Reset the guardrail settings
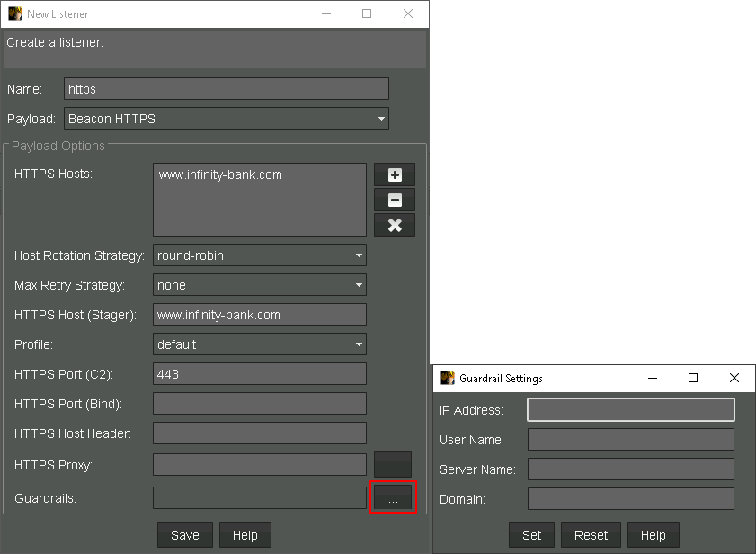The height and width of the screenshot is (554, 756). [591, 535]
